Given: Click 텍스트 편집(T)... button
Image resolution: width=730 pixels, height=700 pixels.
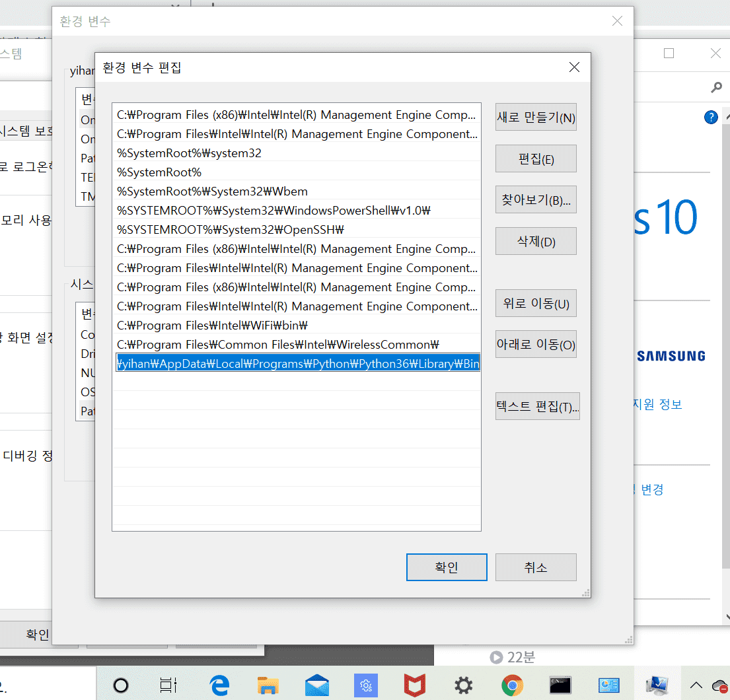Looking at the screenshot, I should pos(538,406).
